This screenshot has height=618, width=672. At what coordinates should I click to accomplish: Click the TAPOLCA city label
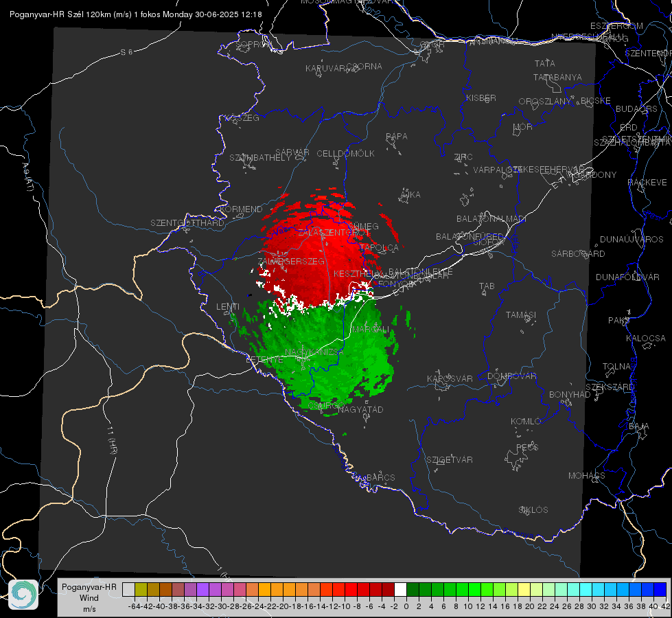(x=380, y=247)
